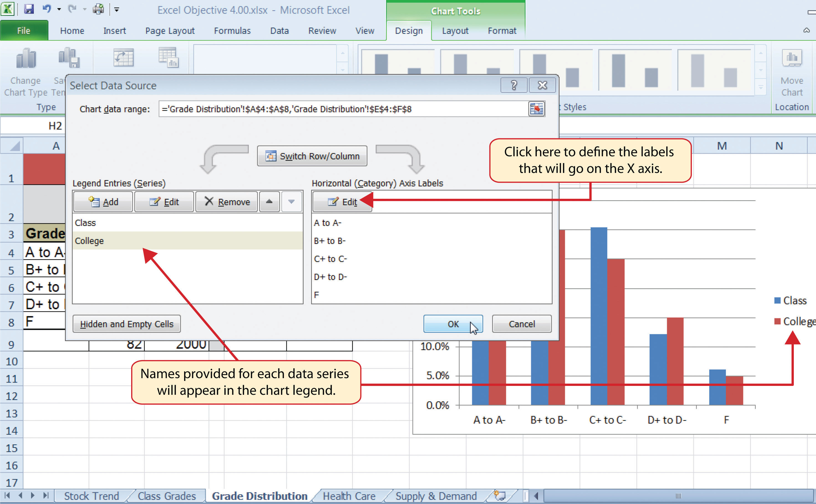816x504 pixels.
Task: Open the Health Care worksheet
Action: click(349, 496)
